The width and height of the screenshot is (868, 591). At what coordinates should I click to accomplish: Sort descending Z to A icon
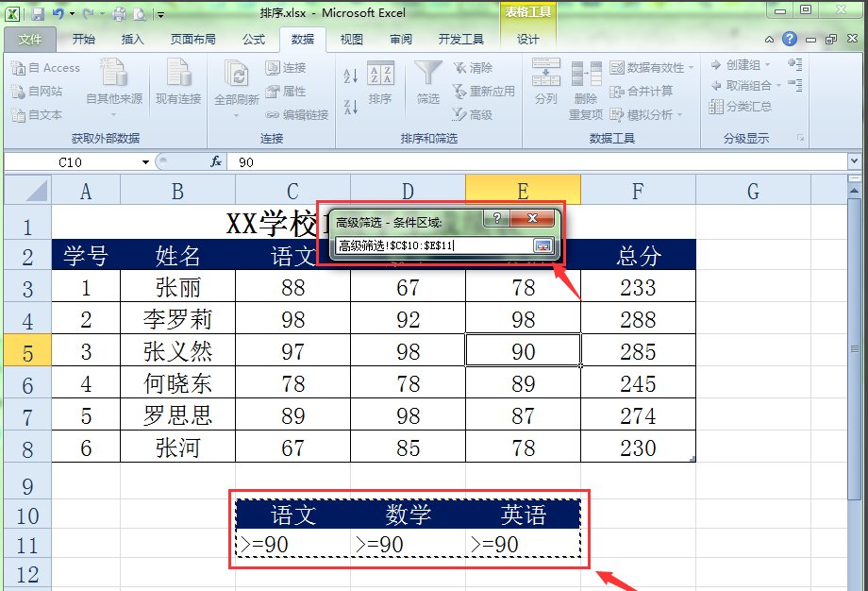pos(350,107)
